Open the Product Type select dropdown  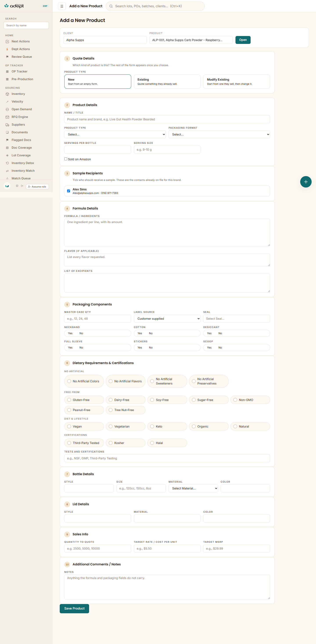pos(115,134)
